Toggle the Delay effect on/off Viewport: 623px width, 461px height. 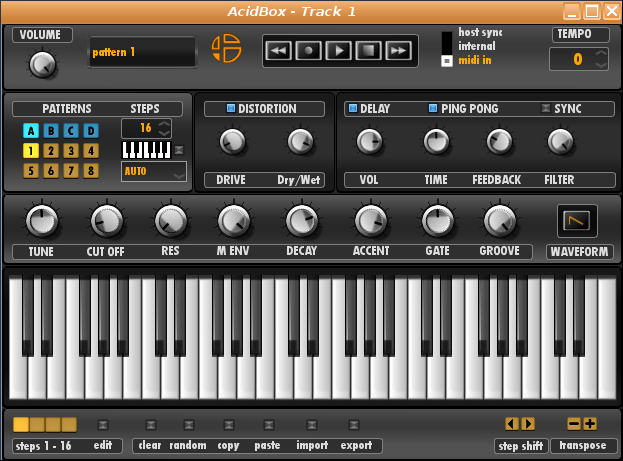pos(353,108)
